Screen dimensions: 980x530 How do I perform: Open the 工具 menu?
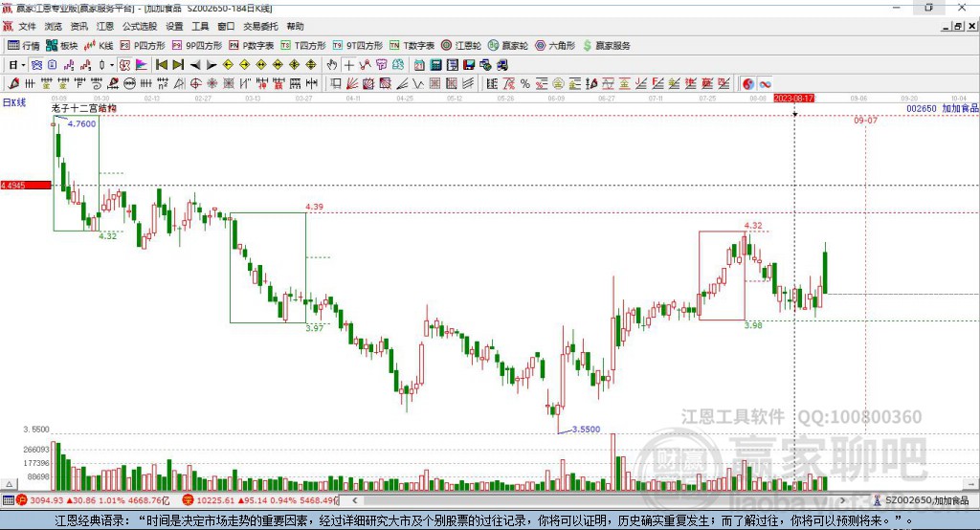200,26
